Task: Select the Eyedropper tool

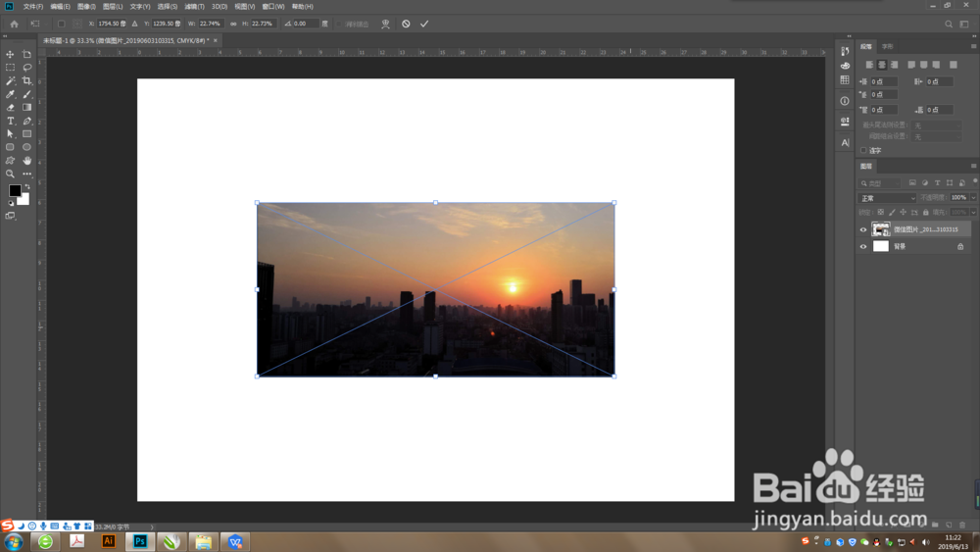Action: (10, 94)
